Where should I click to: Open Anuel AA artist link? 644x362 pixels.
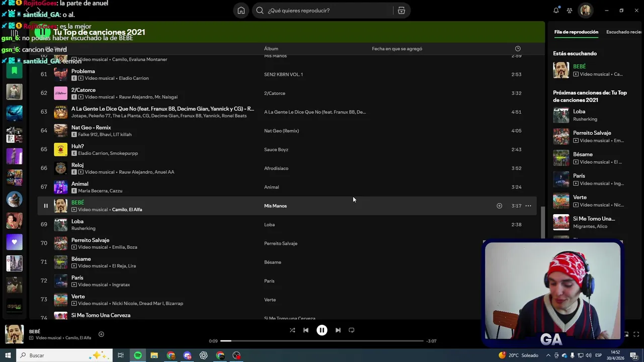pos(164,172)
